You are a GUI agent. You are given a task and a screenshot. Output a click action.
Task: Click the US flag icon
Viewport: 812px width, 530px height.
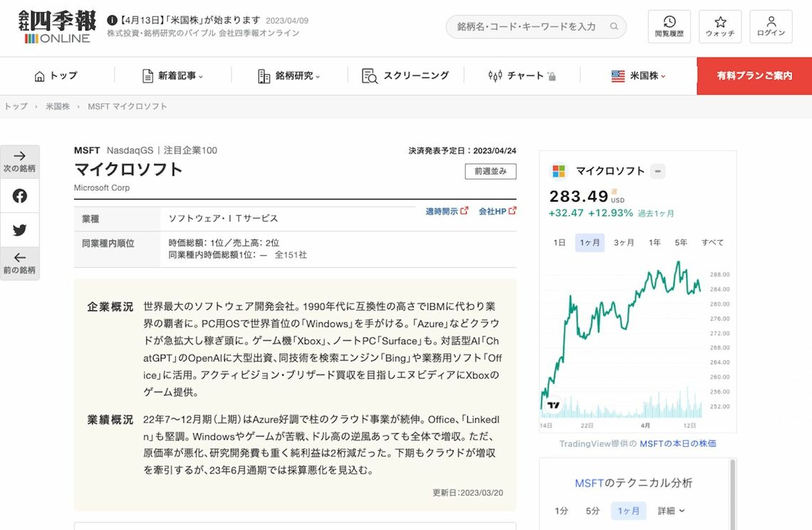click(x=618, y=76)
